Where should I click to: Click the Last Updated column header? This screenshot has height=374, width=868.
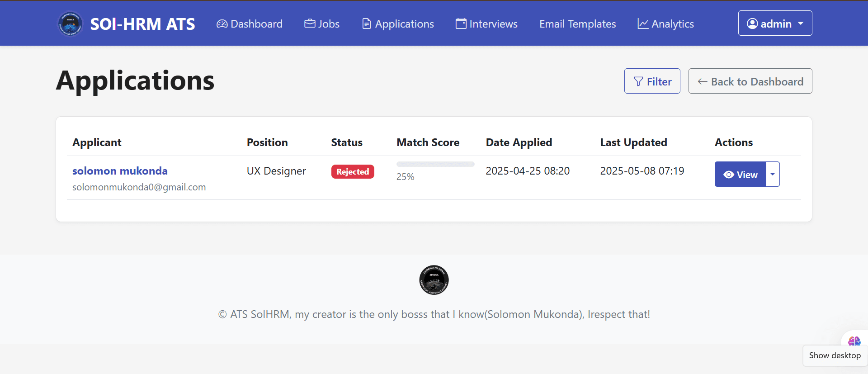tap(633, 142)
